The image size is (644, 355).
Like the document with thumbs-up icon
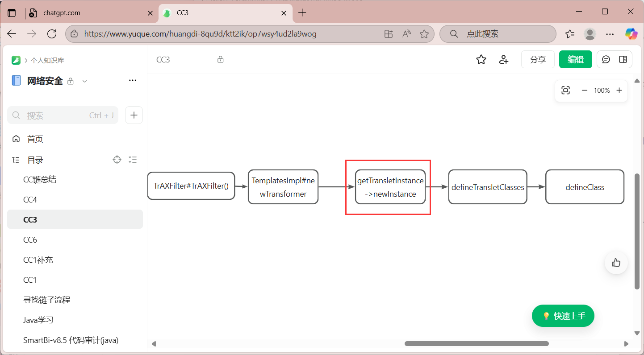coord(616,263)
